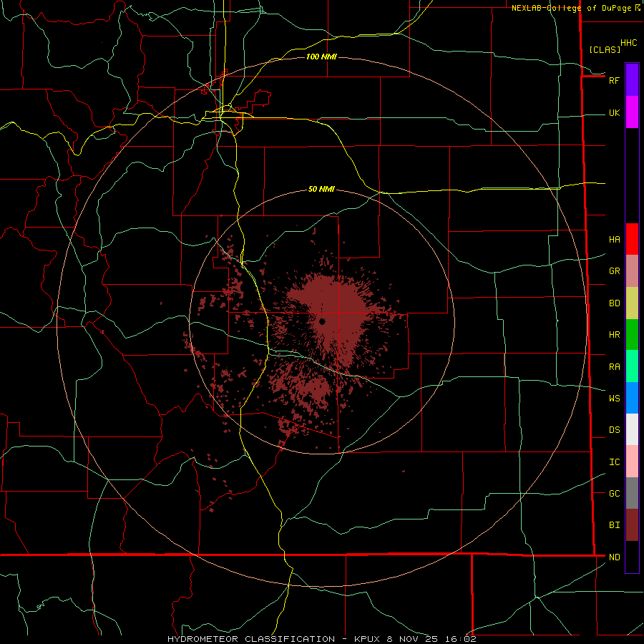The width and height of the screenshot is (644, 644).
Task: Click the UK legend label
Action: [x=614, y=112]
